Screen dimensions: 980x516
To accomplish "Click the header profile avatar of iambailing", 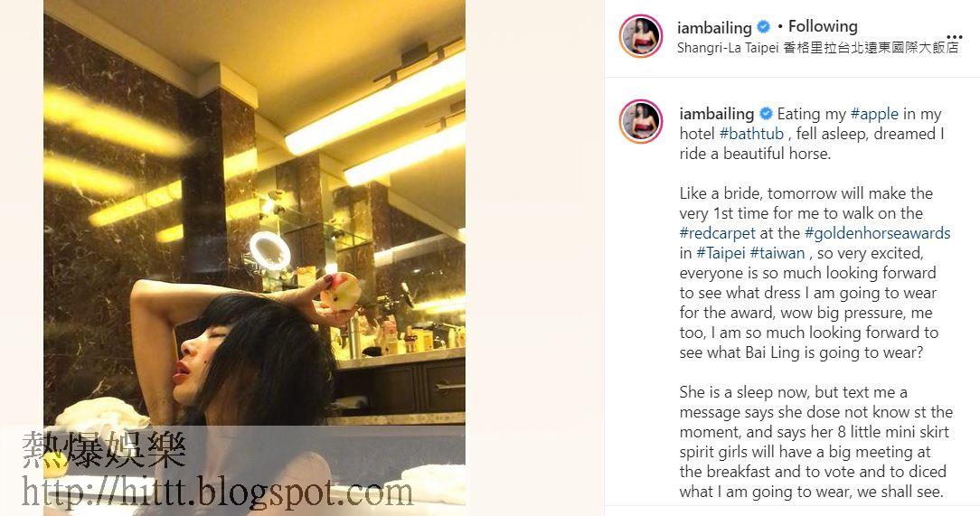I will click(641, 36).
